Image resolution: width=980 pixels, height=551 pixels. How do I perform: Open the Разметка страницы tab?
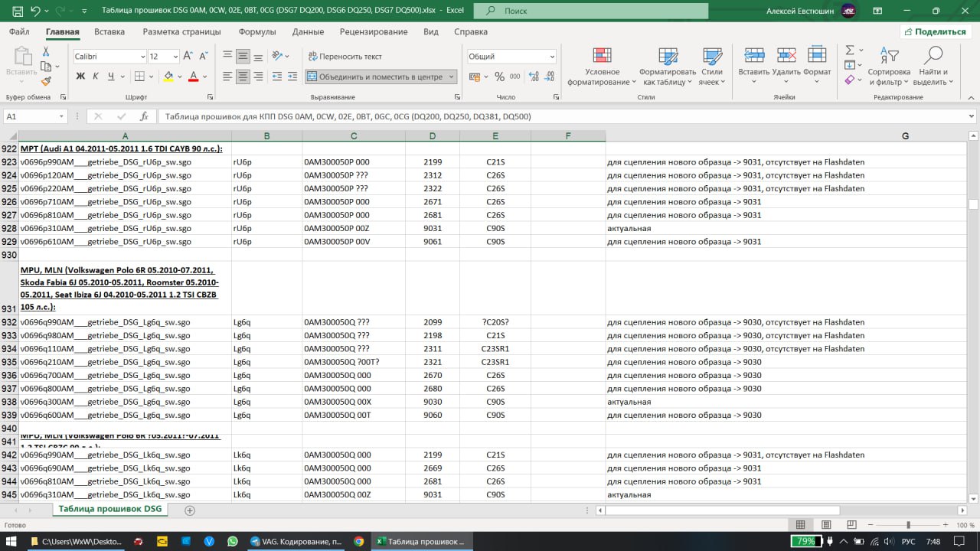click(x=181, y=31)
